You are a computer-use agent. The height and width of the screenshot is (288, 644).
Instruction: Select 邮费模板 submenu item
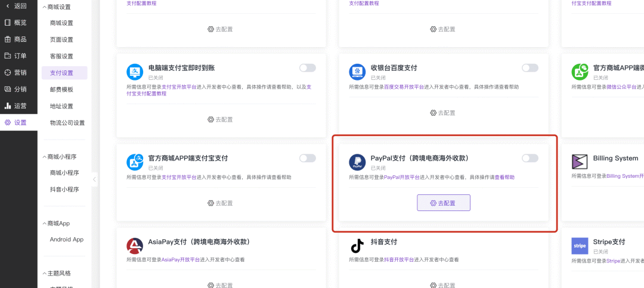pos(61,89)
